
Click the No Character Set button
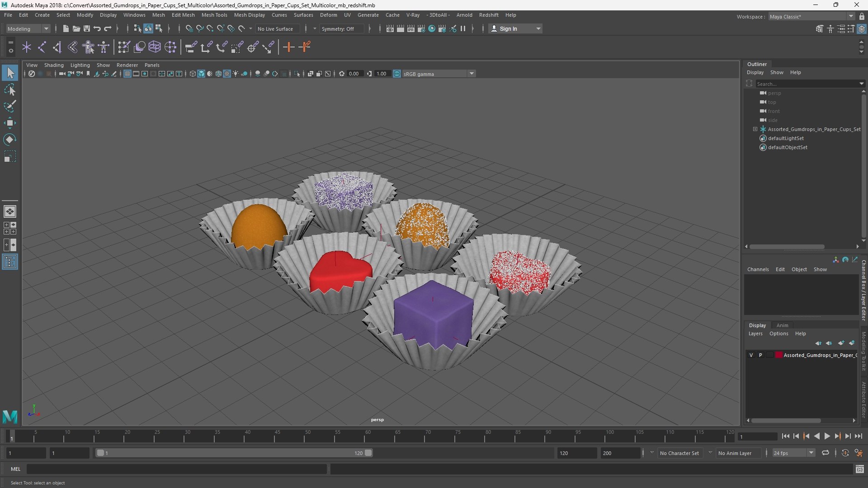tap(679, 453)
